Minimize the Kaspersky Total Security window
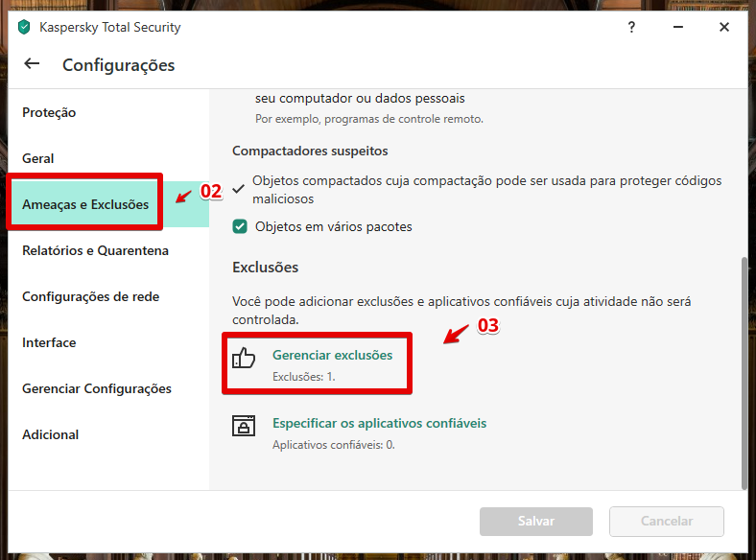756x560 pixels. tap(678, 27)
